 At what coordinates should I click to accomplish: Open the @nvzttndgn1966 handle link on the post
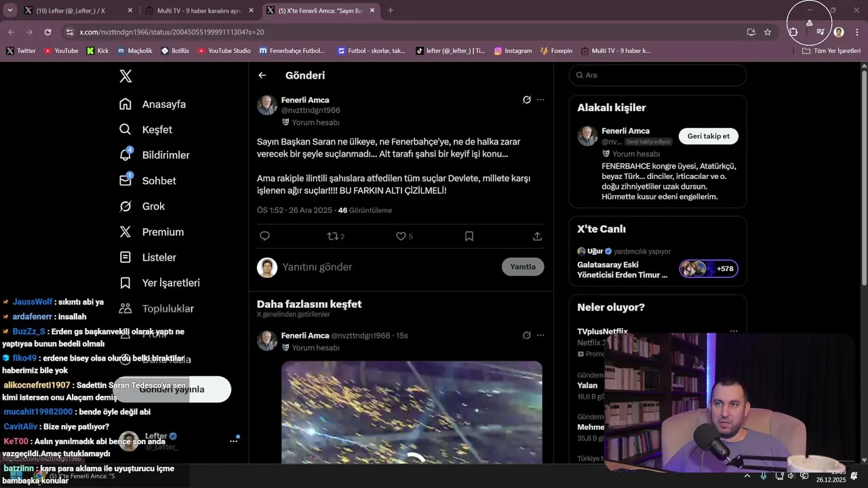(311, 110)
